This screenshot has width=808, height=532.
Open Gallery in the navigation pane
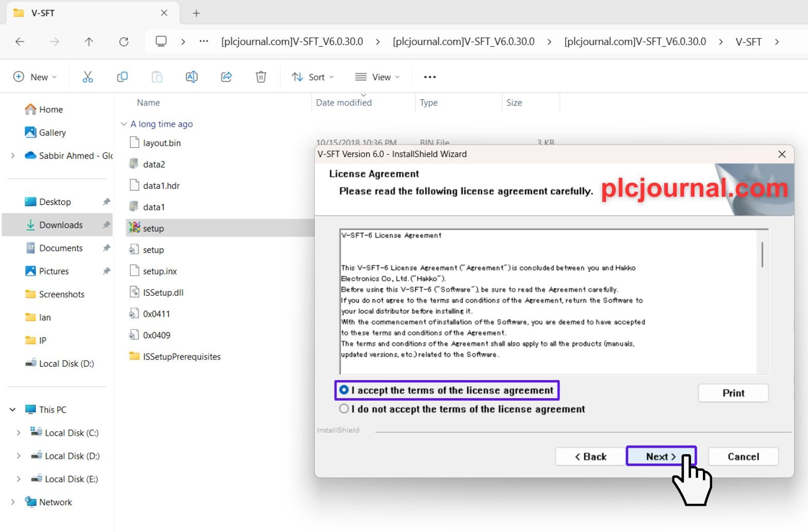tap(45, 132)
